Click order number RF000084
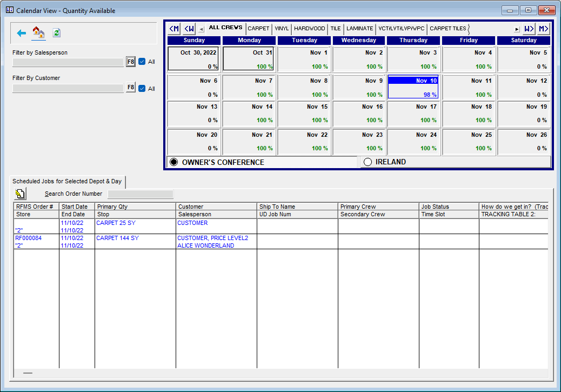This screenshot has width=561, height=392. [x=28, y=238]
